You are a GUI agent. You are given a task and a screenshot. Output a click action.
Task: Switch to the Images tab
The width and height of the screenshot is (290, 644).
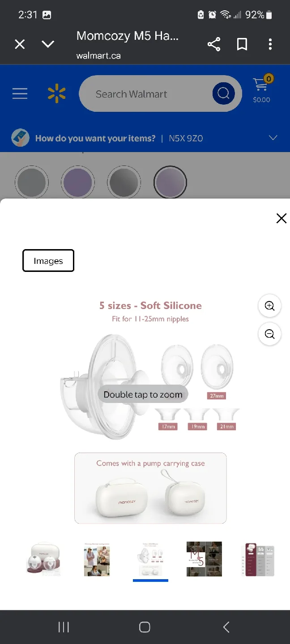tap(48, 260)
